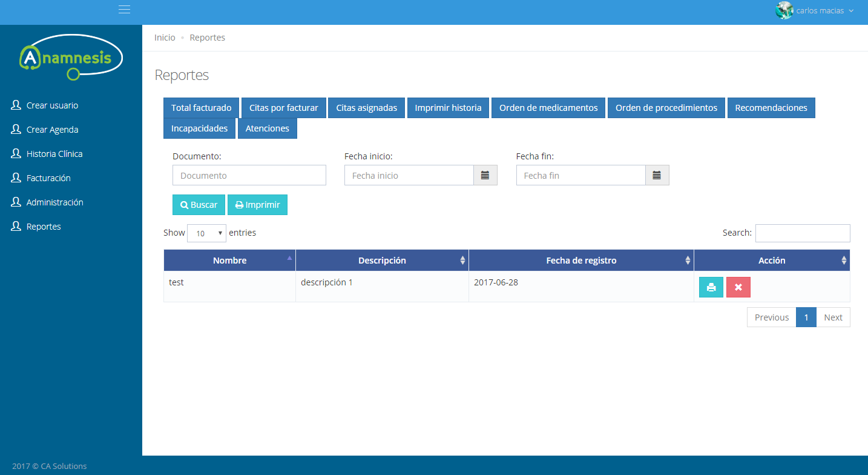Open the Imprimir historia report
Screen dimensions: 868x475
448,108
